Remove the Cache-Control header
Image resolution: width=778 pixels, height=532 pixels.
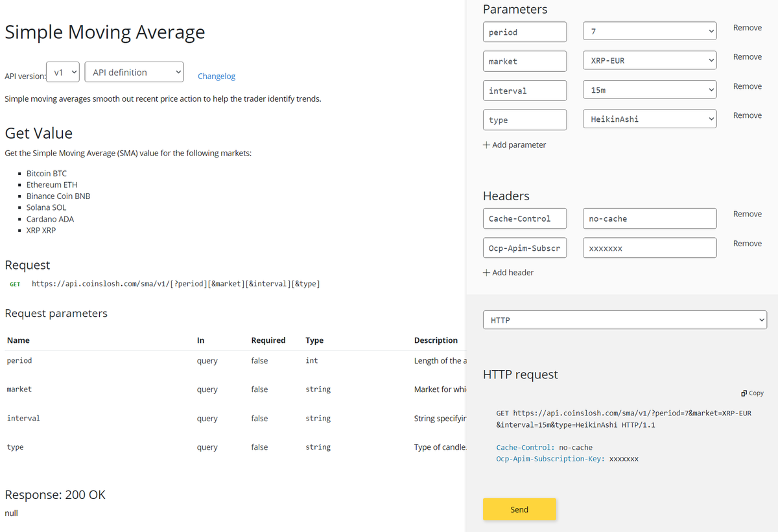747,214
